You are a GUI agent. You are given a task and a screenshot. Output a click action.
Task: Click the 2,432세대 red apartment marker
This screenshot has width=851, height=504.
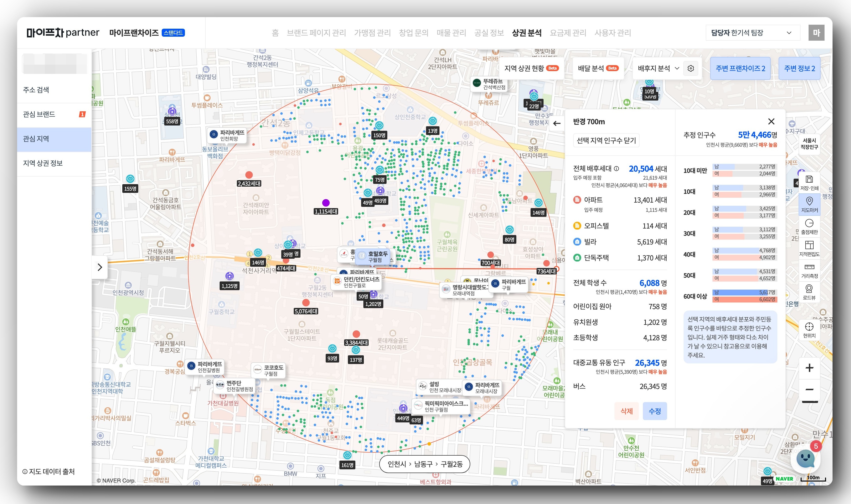[x=249, y=175]
